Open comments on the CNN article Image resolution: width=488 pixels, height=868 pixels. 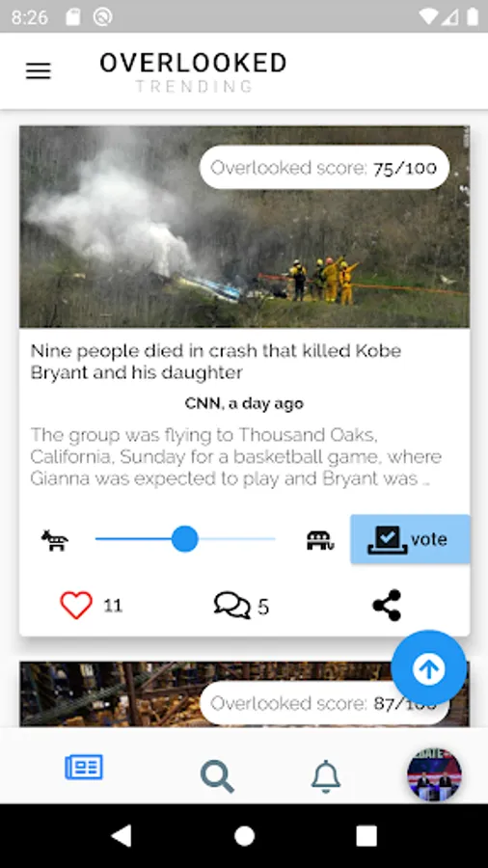[x=231, y=606]
